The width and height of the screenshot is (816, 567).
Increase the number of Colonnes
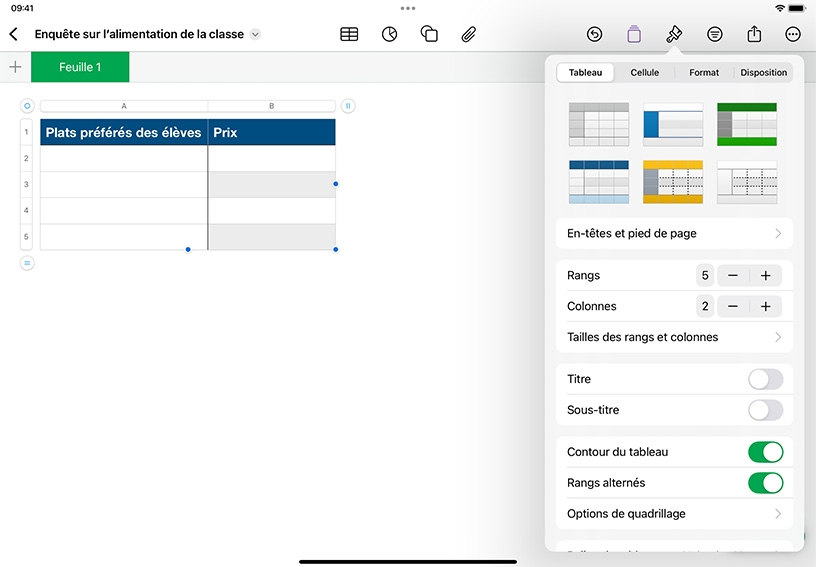pyautogui.click(x=766, y=306)
